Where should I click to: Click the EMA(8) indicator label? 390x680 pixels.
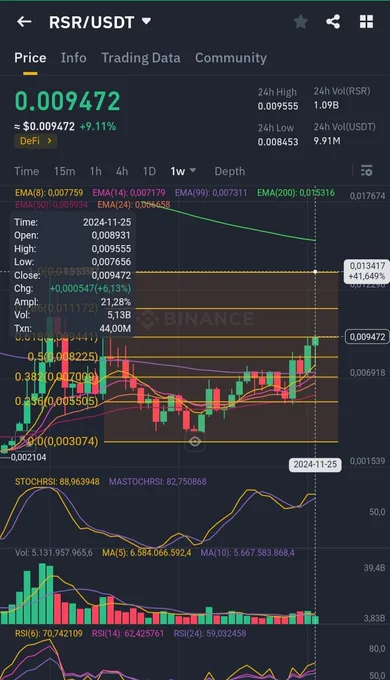pyautogui.click(x=49, y=193)
